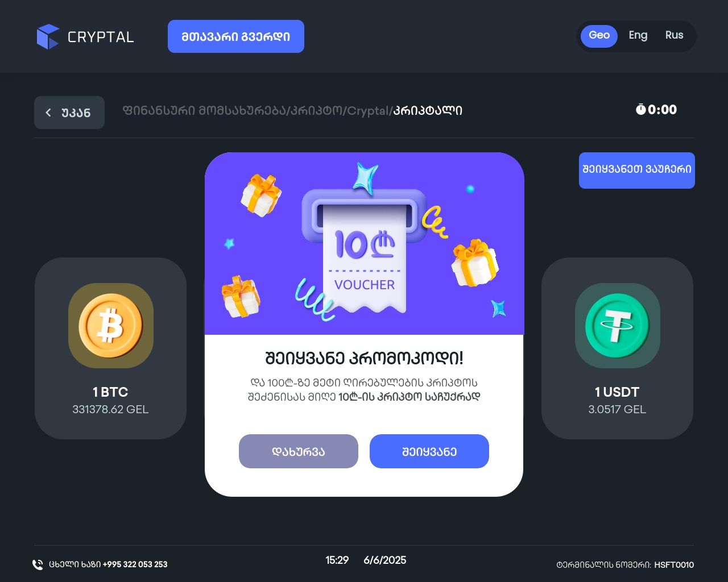Open the მთავარი გვერდი home page
Image resolution: width=728 pixels, height=582 pixels.
[236, 36]
